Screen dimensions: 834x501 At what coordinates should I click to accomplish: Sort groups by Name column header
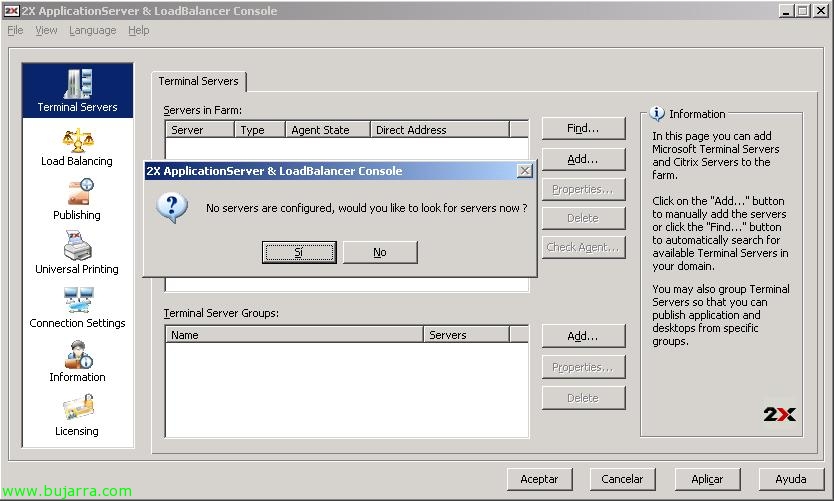(295, 335)
